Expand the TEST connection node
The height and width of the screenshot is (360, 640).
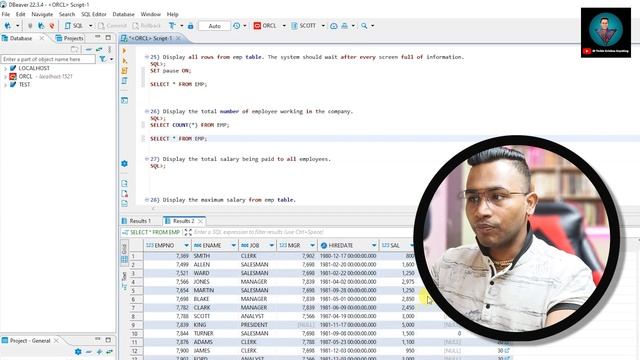point(5,84)
